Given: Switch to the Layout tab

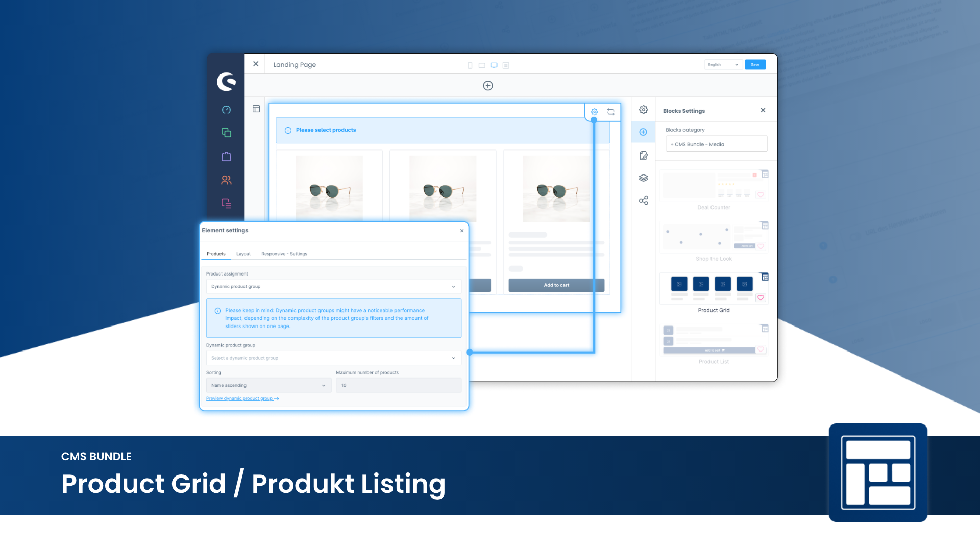Looking at the screenshot, I should (243, 254).
